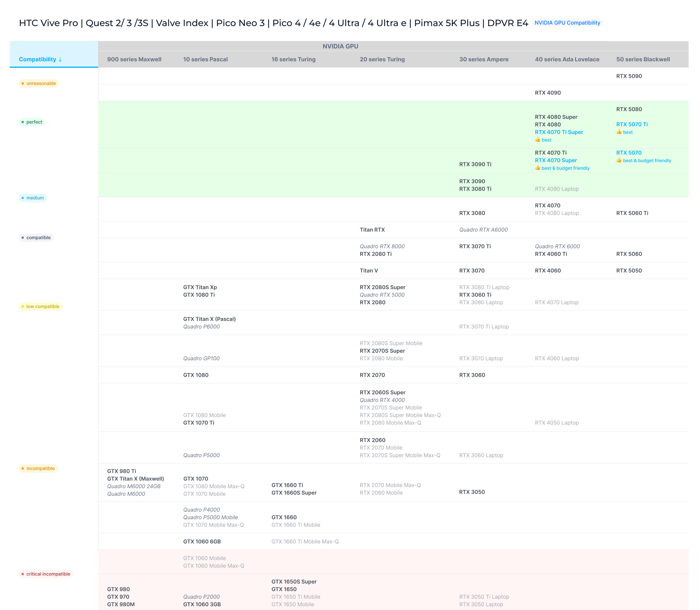Select the GTX 1660 Ti Mobile Max-Q entry
Image resolution: width=700 pixels, height=610 pixels.
point(305,542)
